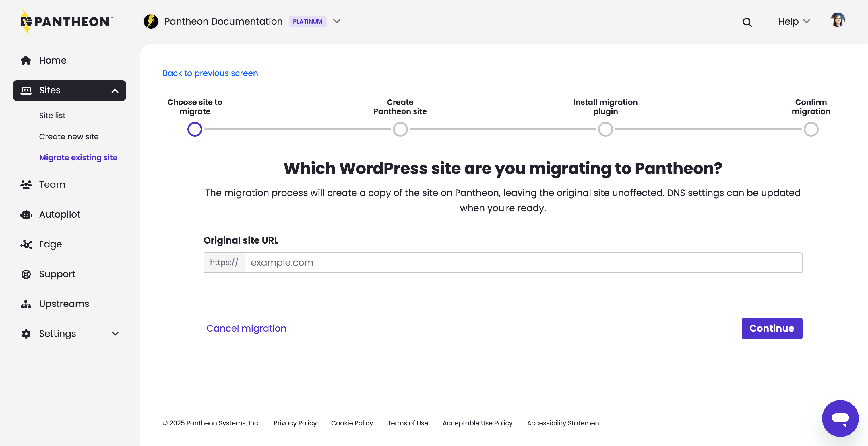The width and height of the screenshot is (868, 446).
Task: Select the 'Choose site to migrate' step circle
Action: pyautogui.click(x=195, y=129)
